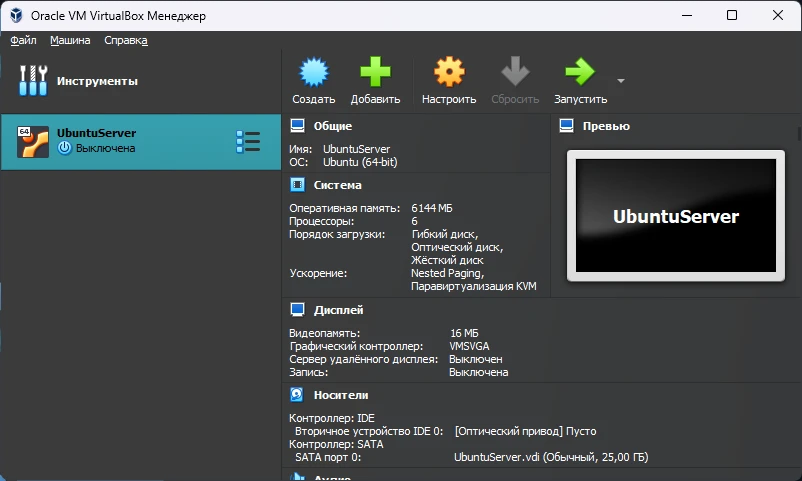Click the Превью section icon
This screenshot has width=802, height=481.
(x=566, y=125)
